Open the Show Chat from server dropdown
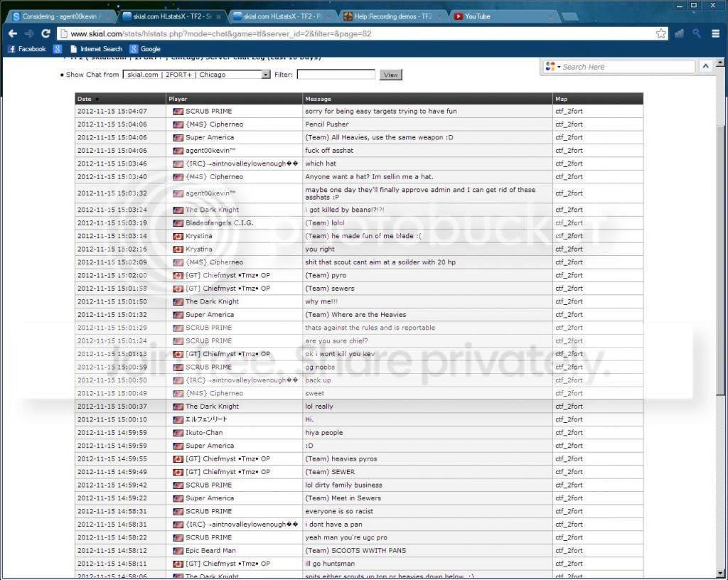The height and width of the screenshot is (580, 728). coord(196,74)
